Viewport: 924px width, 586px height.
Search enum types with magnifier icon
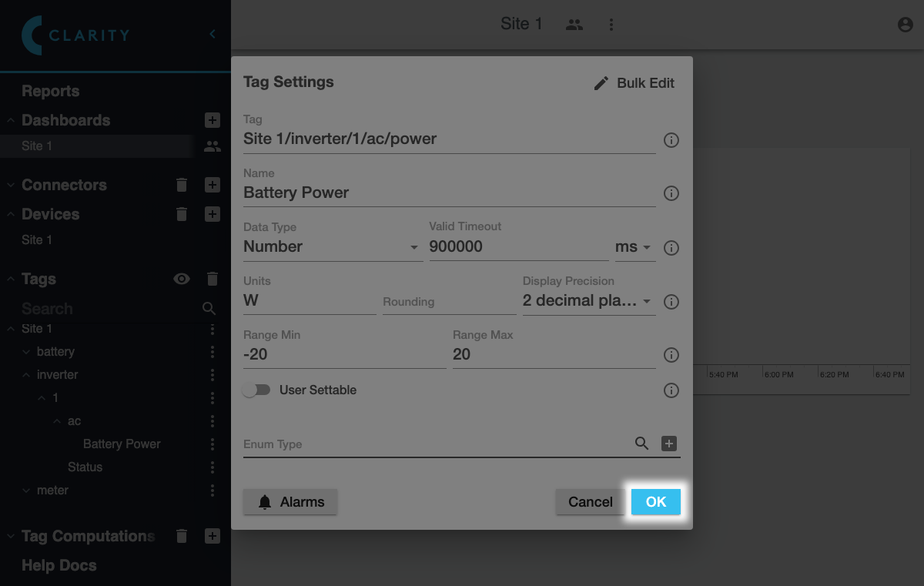click(641, 444)
